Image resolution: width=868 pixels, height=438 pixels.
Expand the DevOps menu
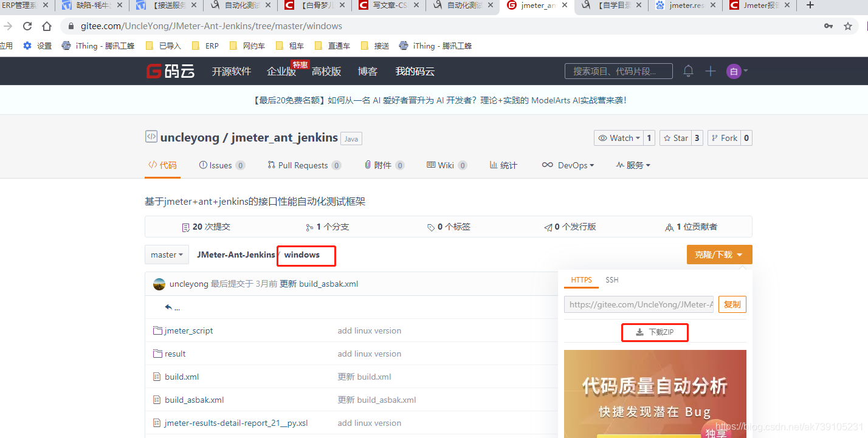(x=568, y=165)
